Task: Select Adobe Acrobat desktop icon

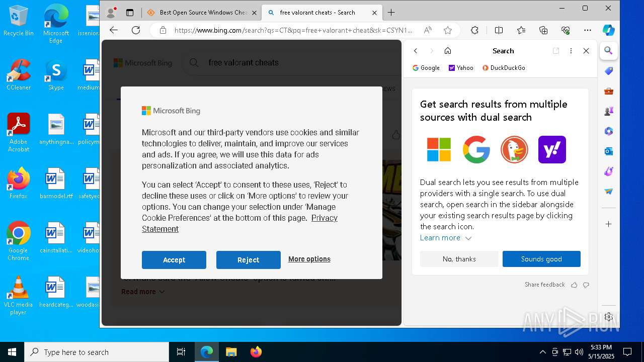Action: pyautogui.click(x=19, y=132)
